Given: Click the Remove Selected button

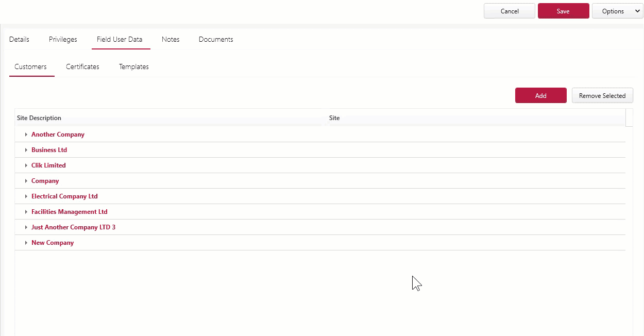Looking at the screenshot, I should [602, 95].
